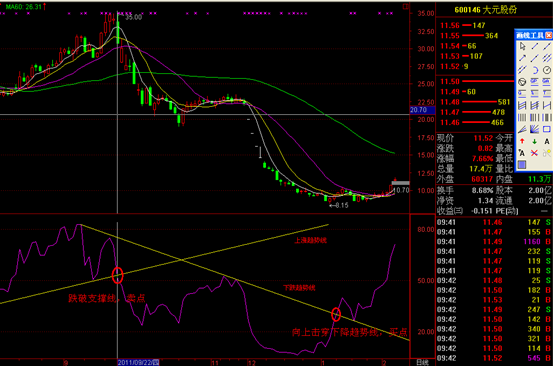Click the 外盘 value 60317
This screenshot has width=553, height=367.
click(482, 179)
